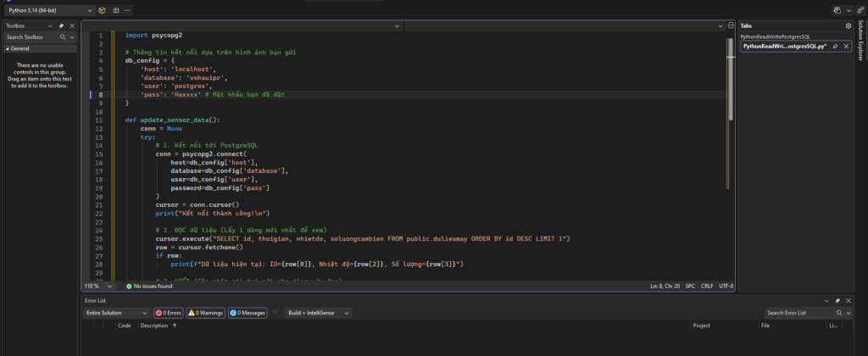Close the PythonReadWritePostgresSQL.py tab
The height and width of the screenshot is (356, 868).
point(845,47)
